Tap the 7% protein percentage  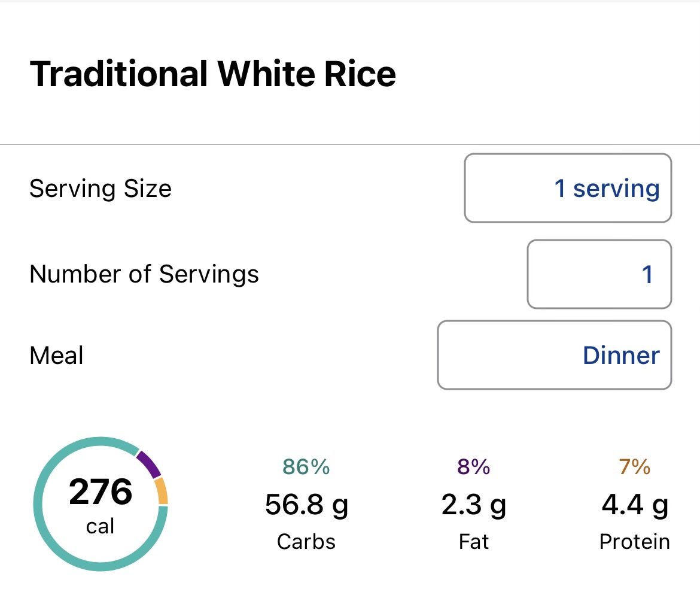(635, 467)
